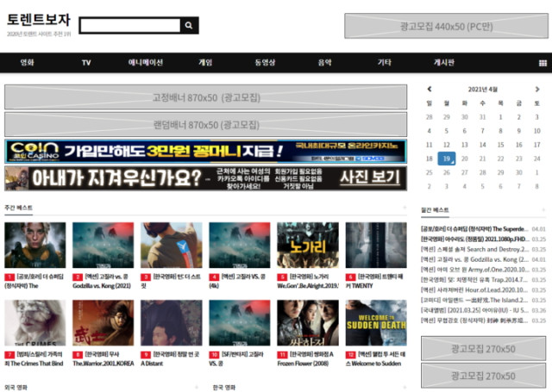The image size is (552, 392).
Task: Expand 월간 베스트 more plus icon
Action: pyautogui.click(x=543, y=210)
